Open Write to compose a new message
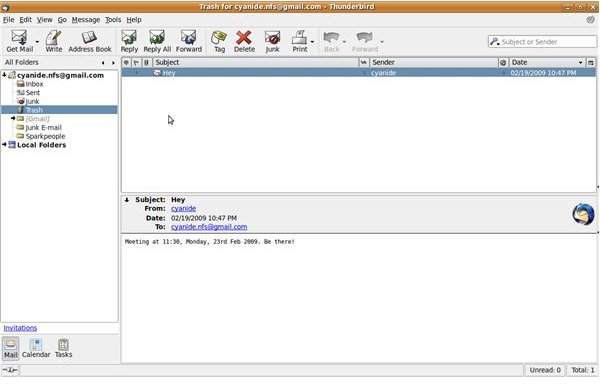Viewport: 600px width, 386px height. point(54,41)
